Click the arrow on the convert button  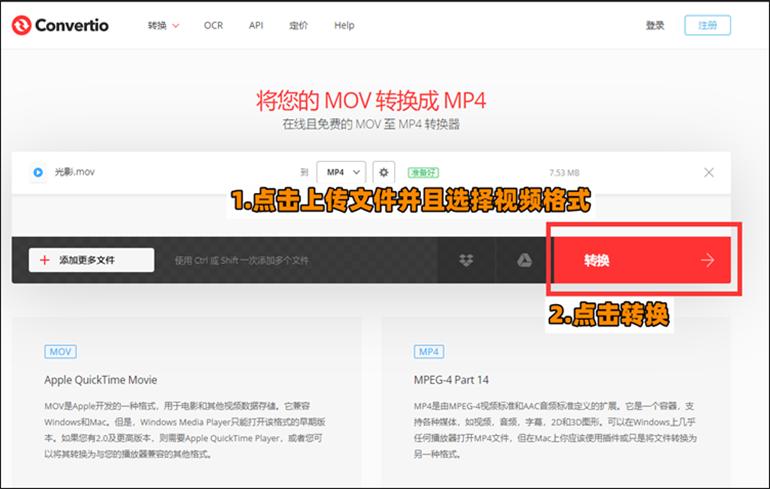pos(707,260)
